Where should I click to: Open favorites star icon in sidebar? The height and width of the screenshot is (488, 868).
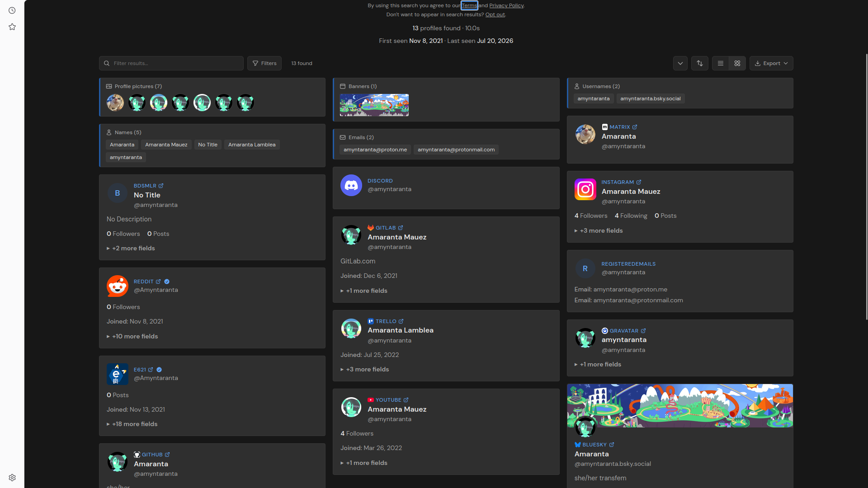pos(12,27)
